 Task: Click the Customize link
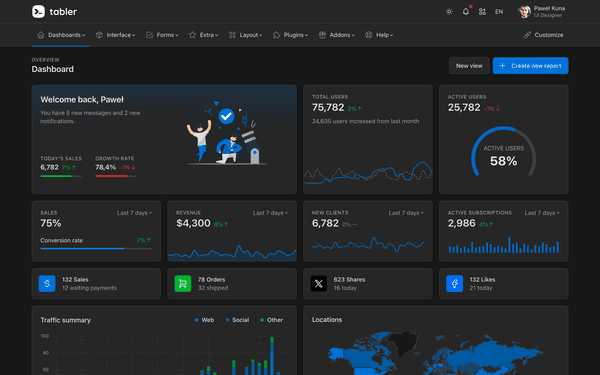pyautogui.click(x=543, y=35)
